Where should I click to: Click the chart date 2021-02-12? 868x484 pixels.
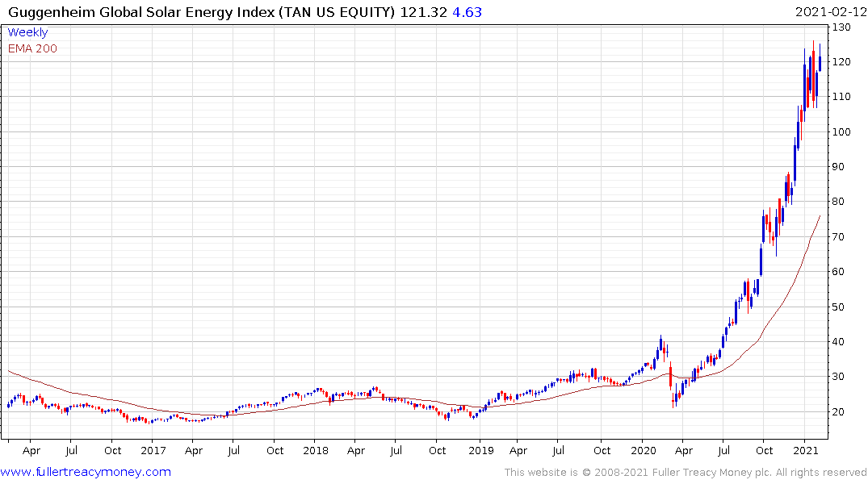(x=831, y=12)
